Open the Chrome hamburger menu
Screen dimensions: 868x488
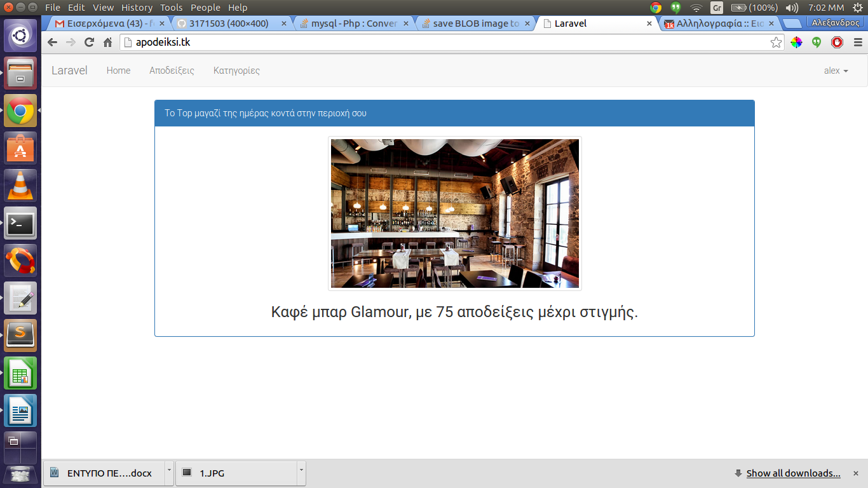858,43
